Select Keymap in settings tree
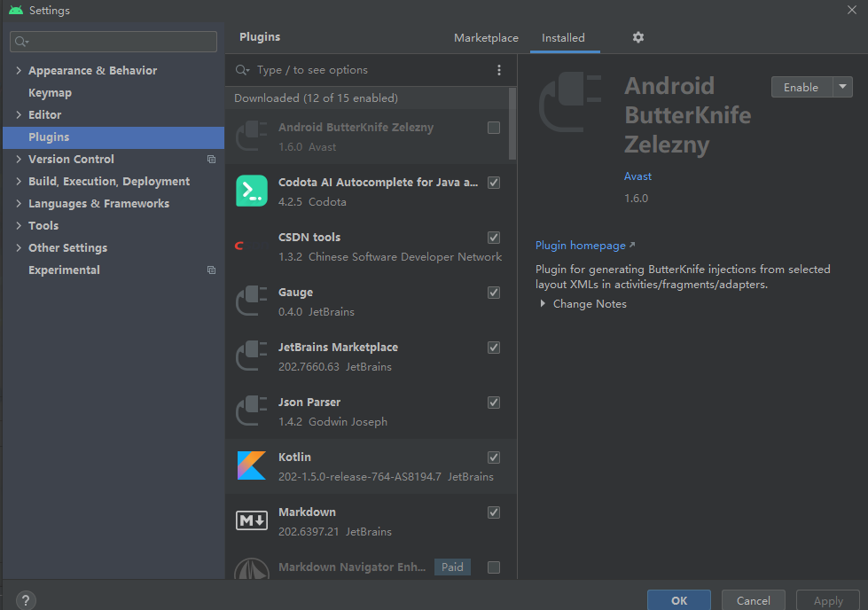 click(50, 92)
